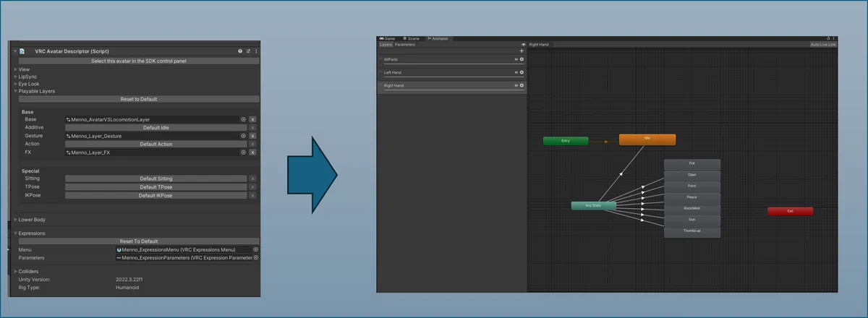Expand the Eye Look section
The height and width of the screenshot is (318, 868).
[x=16, y=84]
